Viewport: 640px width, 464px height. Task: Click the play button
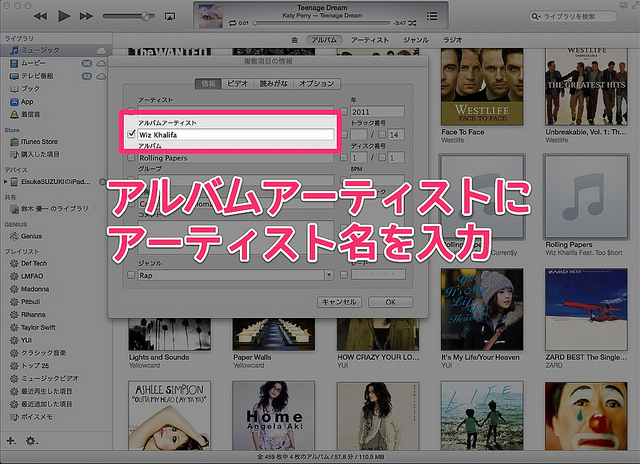tap(64, 16)
